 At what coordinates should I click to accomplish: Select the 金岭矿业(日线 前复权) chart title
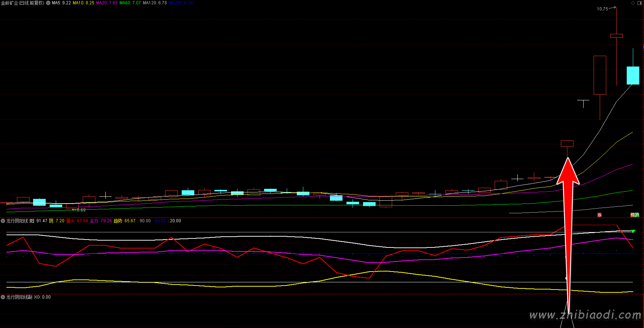pos(22,3)
